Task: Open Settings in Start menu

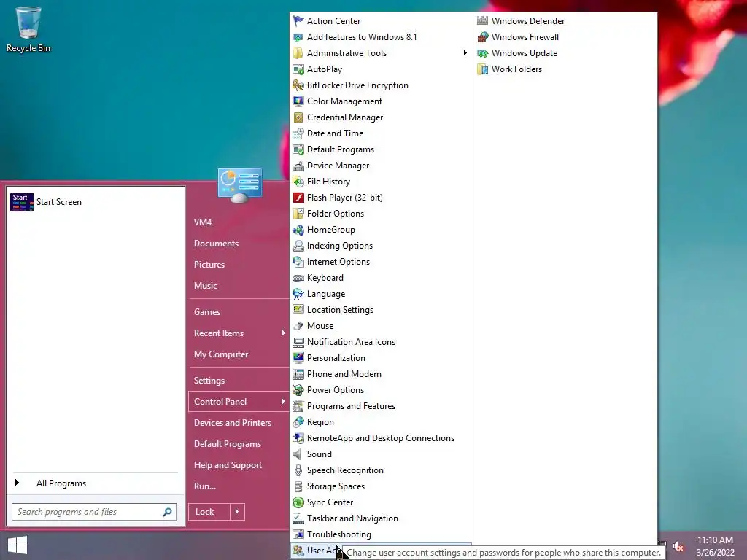Action: point(209,381)
